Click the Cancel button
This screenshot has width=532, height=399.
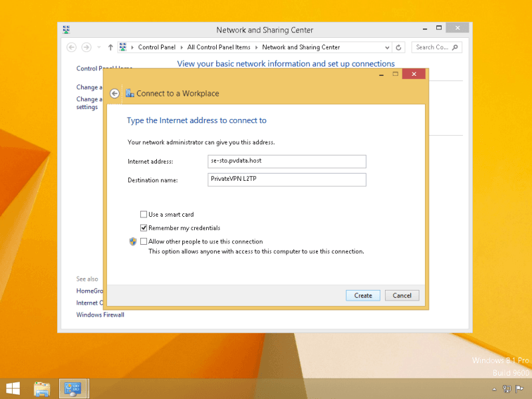[402, 295]
